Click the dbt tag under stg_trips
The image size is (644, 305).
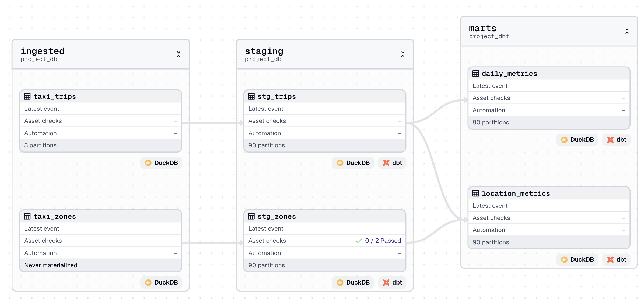click(x=392, y=163)
